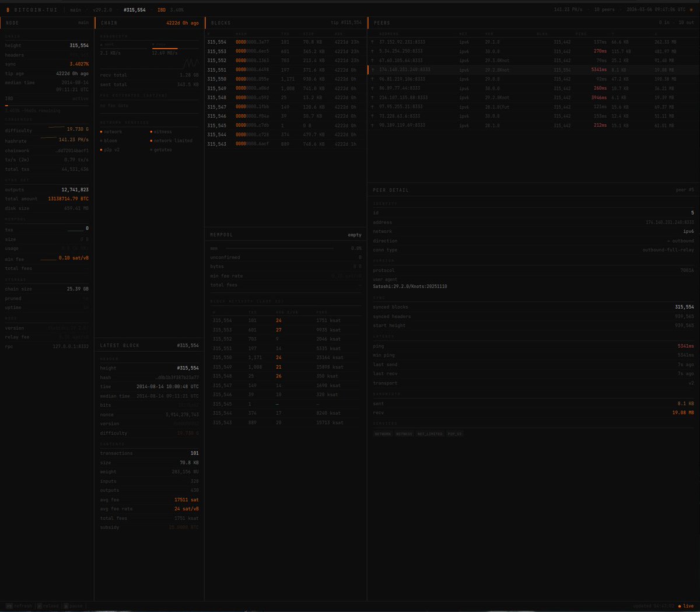Screen dimensions: 700x612
Task: Click the outbound arrow icon for peer 67.60.105.64:8333
Action: tap(373, 61)
